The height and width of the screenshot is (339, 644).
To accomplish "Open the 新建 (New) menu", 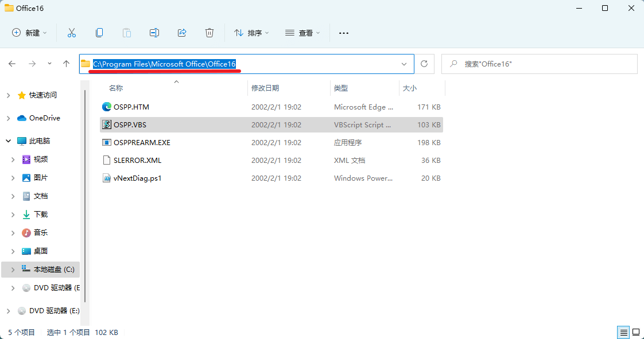I will (x=29, y=33).
